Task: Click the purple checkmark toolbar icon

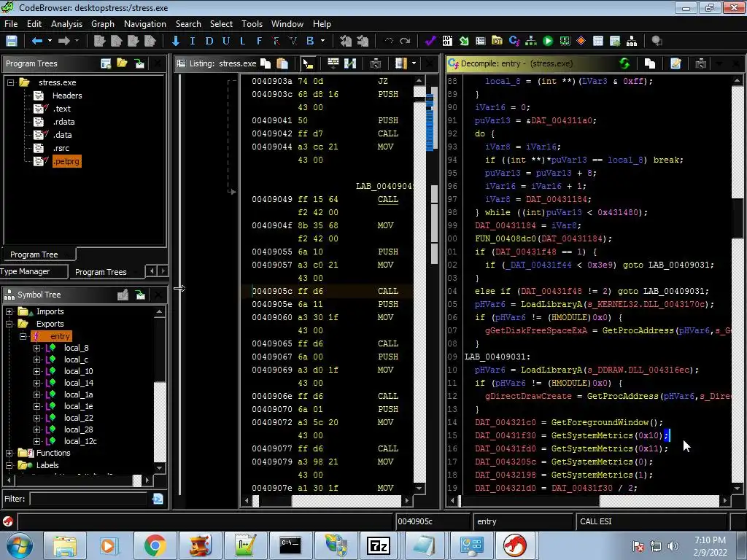Action: point(430,41)
